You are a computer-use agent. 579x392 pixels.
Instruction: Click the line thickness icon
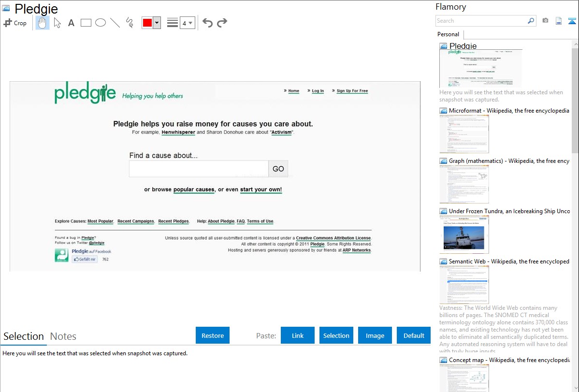click(x=173, y=23)
